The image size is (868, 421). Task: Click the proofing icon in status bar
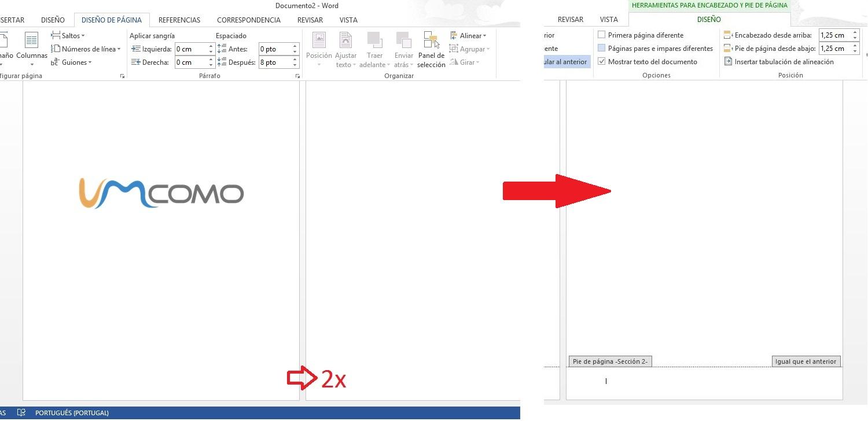coord(21,413)
